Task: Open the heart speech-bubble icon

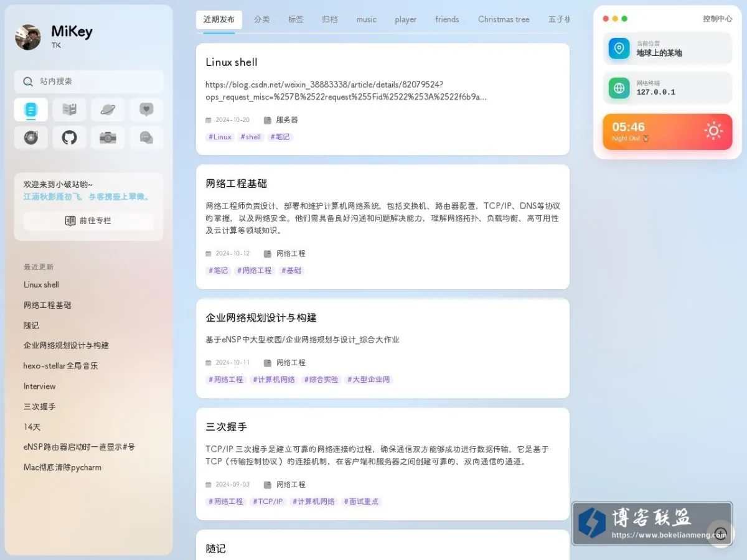Action: [146, 110]
